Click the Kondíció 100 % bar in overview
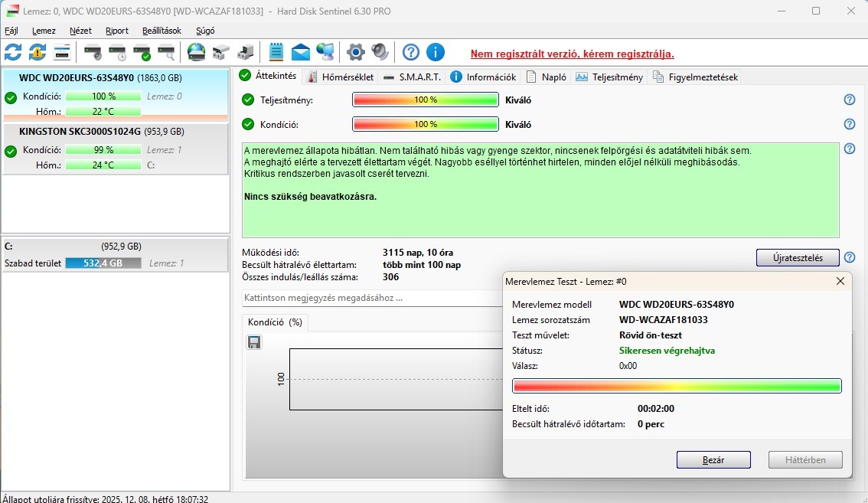The width and height of the screenshot is (868, 503). (425, 124)
